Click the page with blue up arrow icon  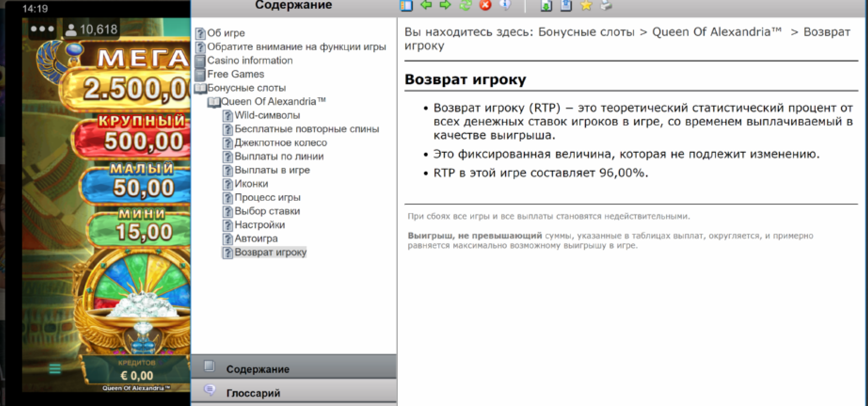(566, 5)
